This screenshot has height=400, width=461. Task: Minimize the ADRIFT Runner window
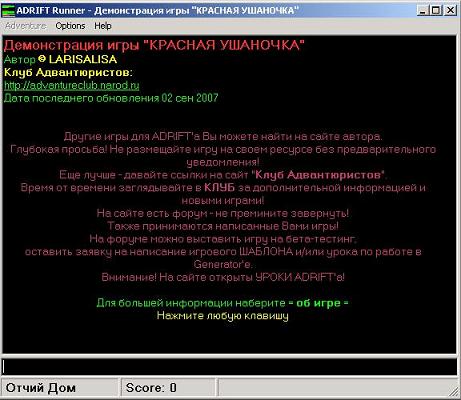[422, 10]
